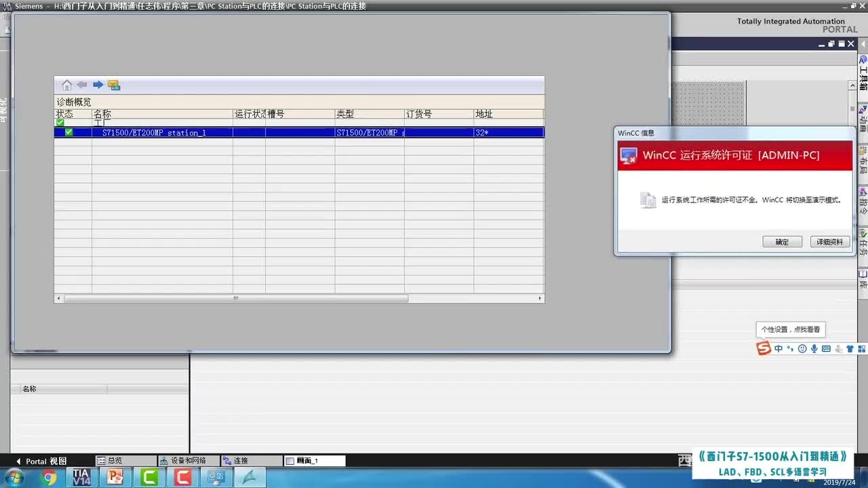Click the 个性设置，点我看看 tooltip
The image size is (868, 488).
[x=791, y=329]
